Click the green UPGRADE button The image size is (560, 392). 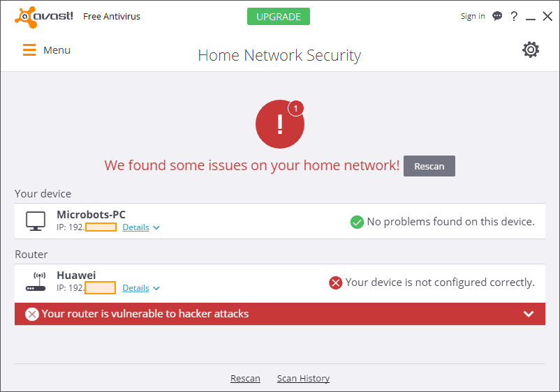(x=279, y=17)
